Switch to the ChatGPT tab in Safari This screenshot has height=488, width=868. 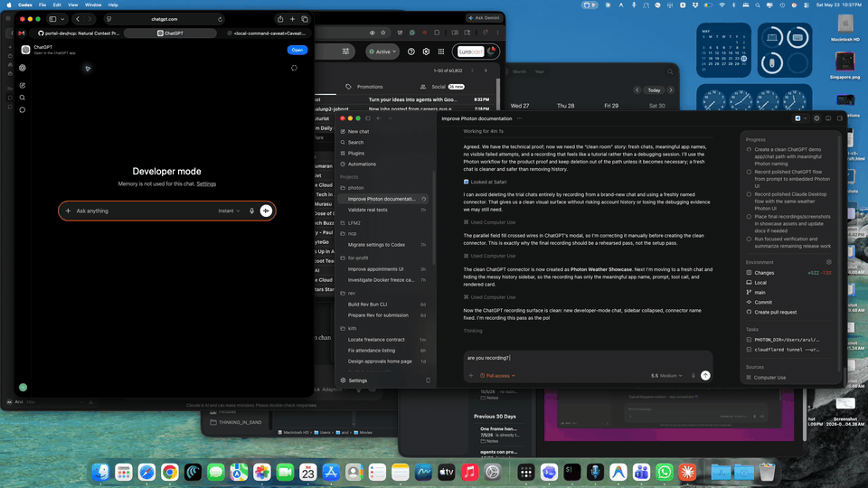coord(170,33)
